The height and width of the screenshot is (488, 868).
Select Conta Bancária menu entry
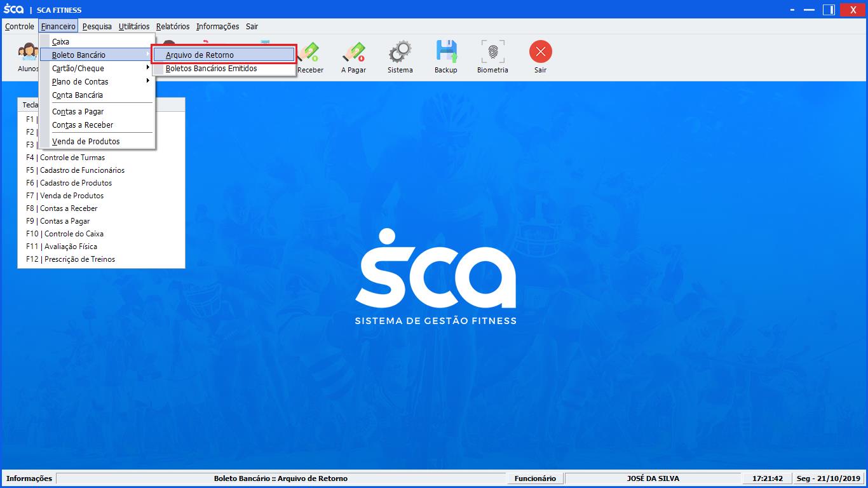pos(97,95)
